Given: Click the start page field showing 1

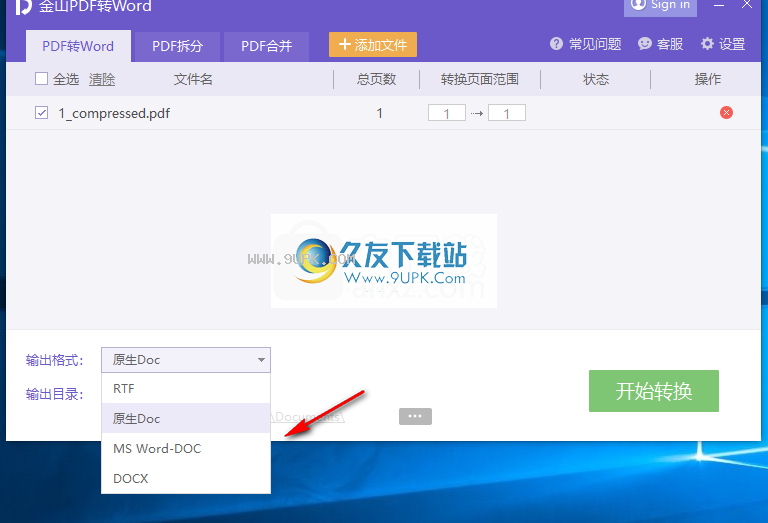Looking at the screenshot, I should [447, 113].
